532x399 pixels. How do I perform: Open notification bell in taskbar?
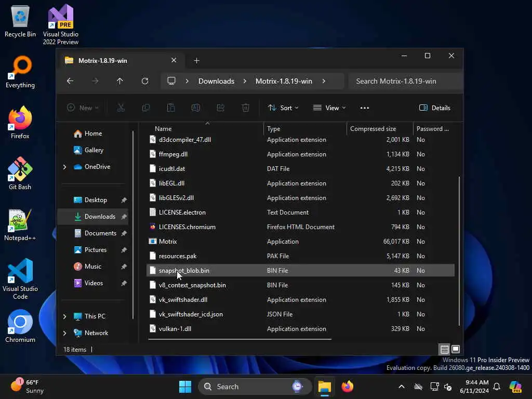point(497,387)
